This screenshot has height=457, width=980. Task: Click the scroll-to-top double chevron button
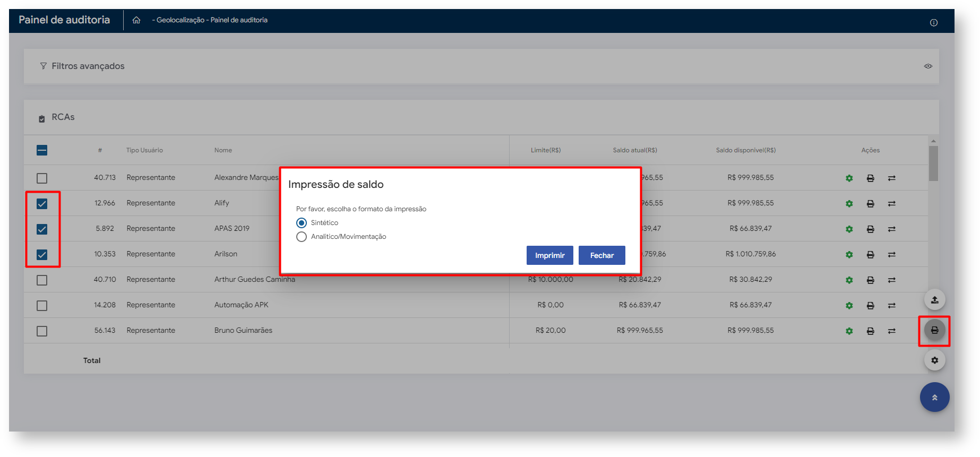click(x=934, y=398)
